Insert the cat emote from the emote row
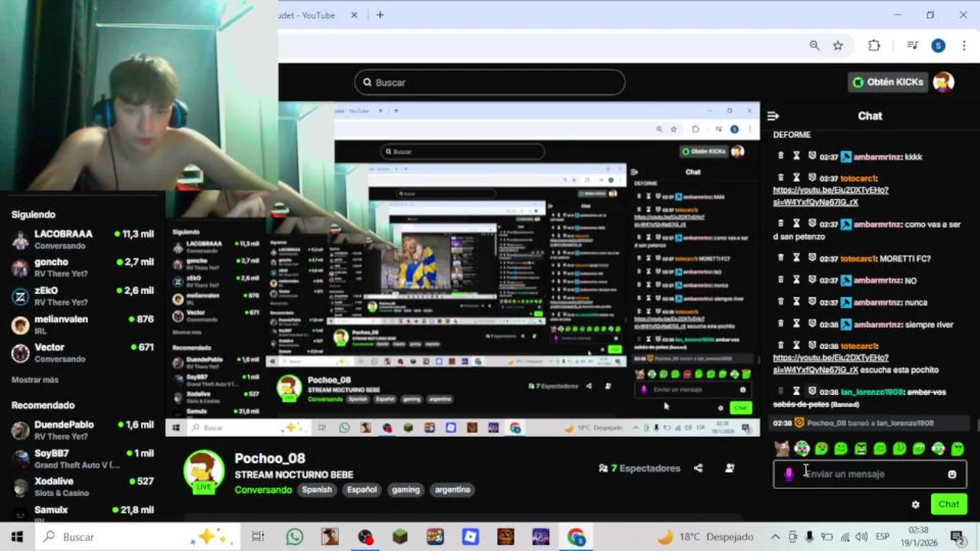Image resolution: width=980 pixels, height=551 pixels. point(782,448)
